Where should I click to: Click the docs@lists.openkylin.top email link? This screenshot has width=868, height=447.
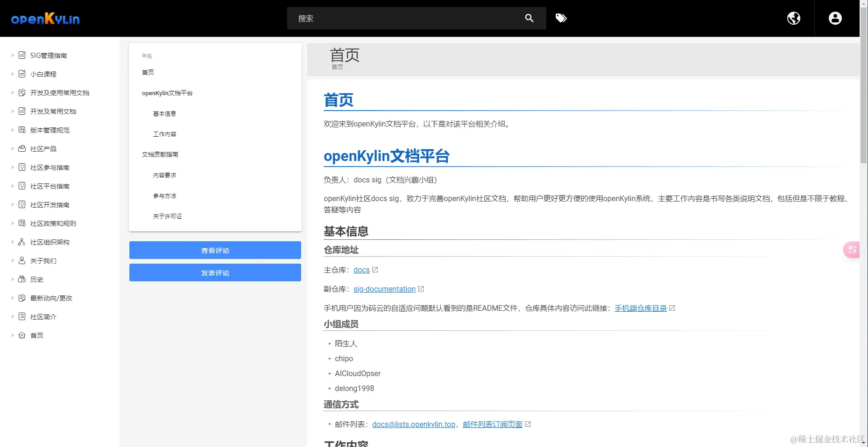click(x=414, y=424)
